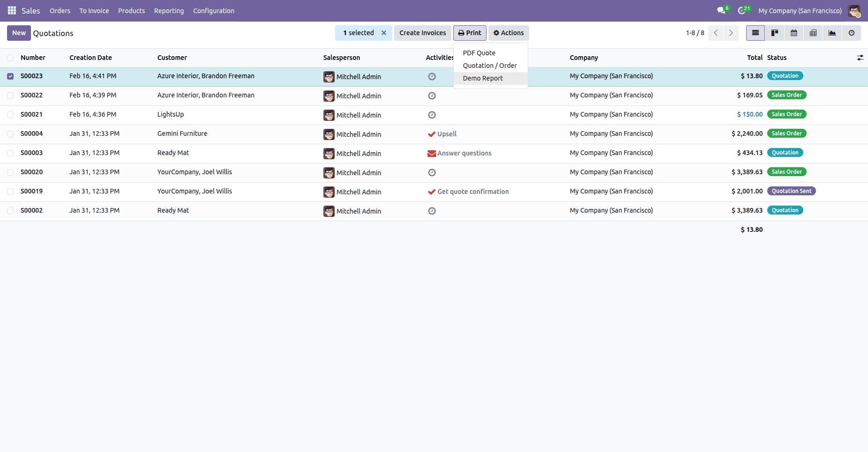Switch to the Kanban view
The image size is (868, 452).
coord(775,33)
